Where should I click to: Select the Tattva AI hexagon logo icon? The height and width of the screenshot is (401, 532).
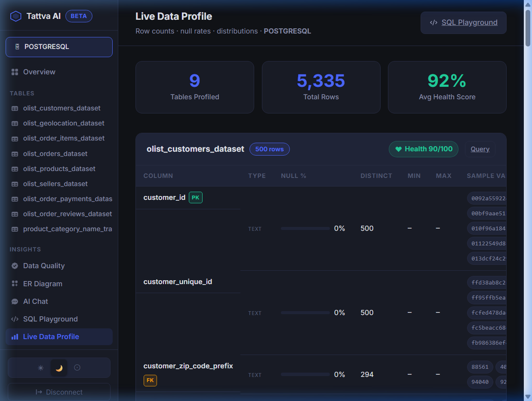(16, 16)
